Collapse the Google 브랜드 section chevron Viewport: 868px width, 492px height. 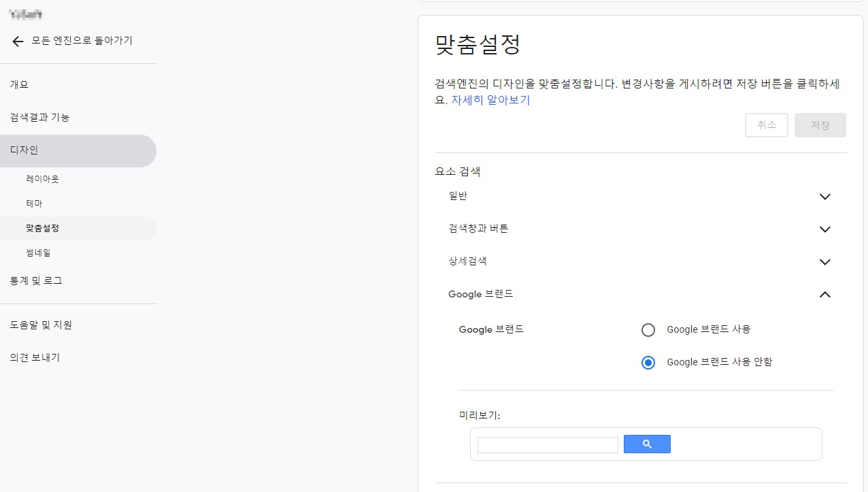825,295
